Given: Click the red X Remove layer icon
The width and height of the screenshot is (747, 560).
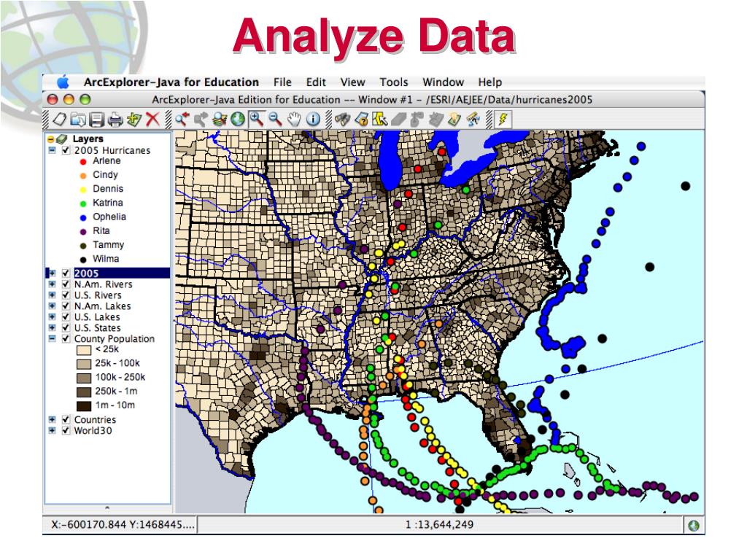Looking at the screenshot, I should point(152,119).
